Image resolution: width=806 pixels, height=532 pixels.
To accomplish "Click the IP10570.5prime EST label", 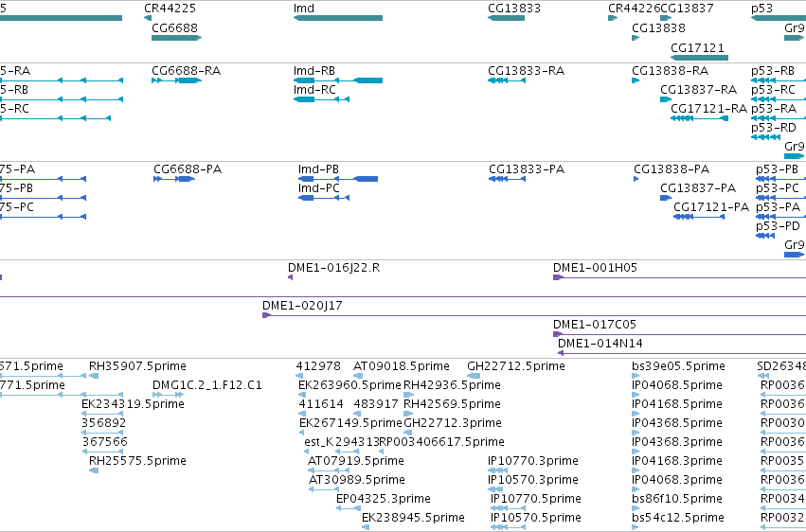I will [536, 518].
